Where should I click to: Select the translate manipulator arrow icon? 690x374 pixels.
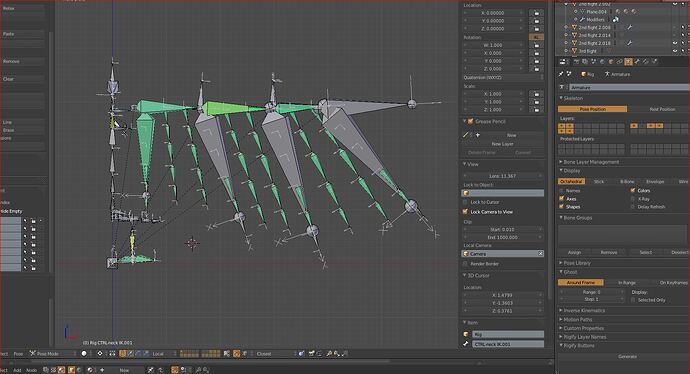pyautogui.click(x=131, y=353)
